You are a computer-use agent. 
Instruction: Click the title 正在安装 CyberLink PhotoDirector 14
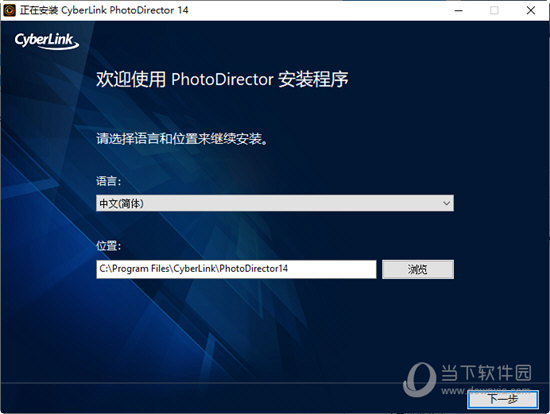(104, 10)
